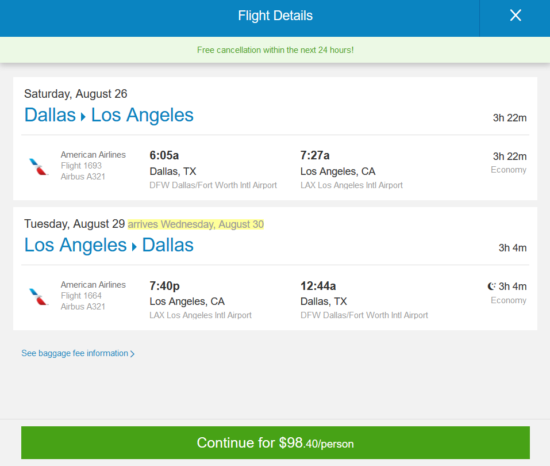Click the 7:40p departure time
This screenshot has height=466, width=550.
click(165, 286)
